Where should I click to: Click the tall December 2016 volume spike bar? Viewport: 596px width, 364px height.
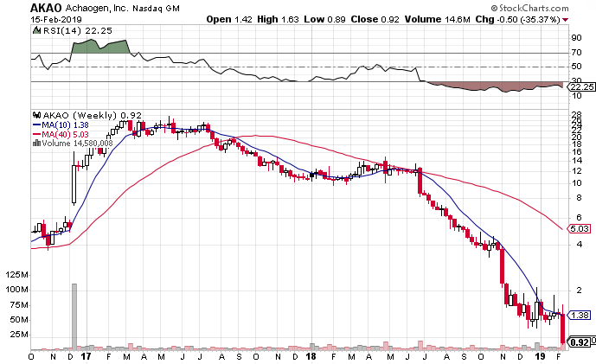[x=74, y=316]
